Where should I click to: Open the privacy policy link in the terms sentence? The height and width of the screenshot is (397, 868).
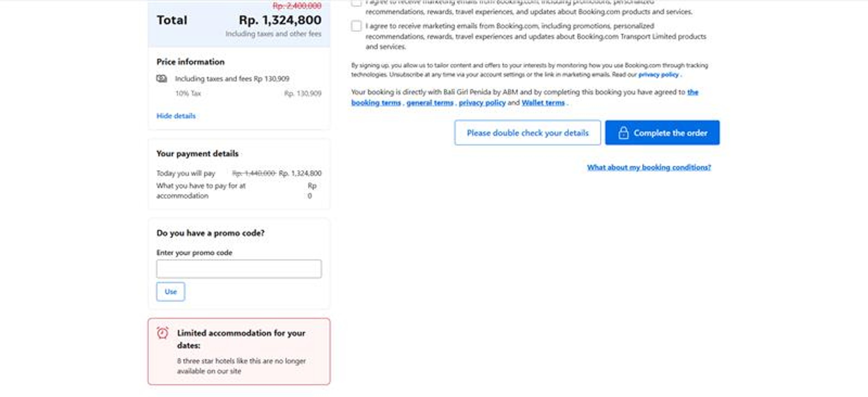pos(482,103)
